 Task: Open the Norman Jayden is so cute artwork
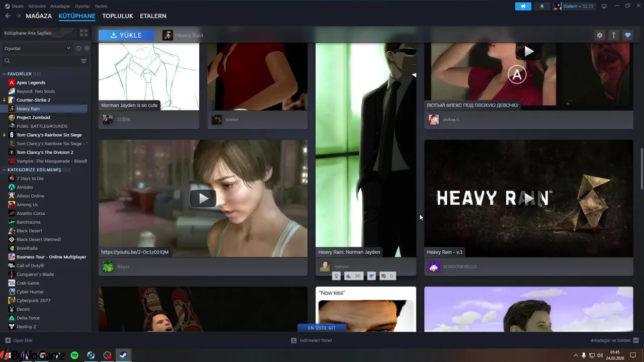pos(149,75)
